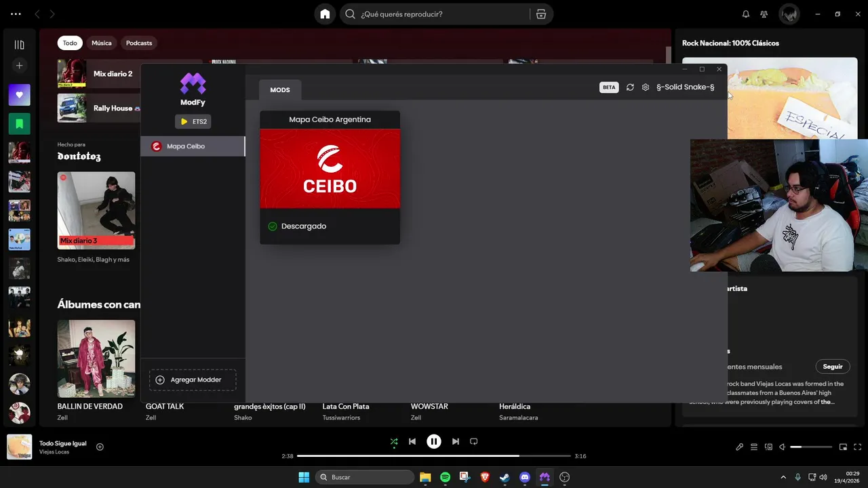Toggle shuffle in Spotify player
The height and width of the screenshot is (488, 868).
coord(394,441)
